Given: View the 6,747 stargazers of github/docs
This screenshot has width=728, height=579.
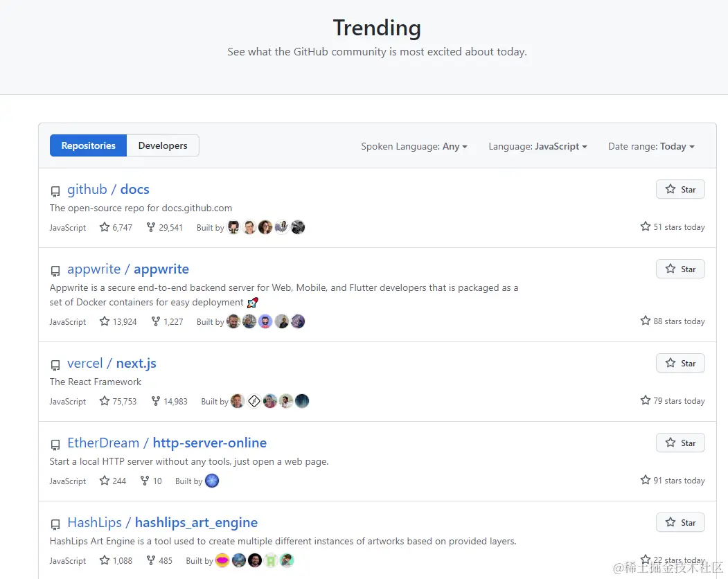Looking at the screenshot, I should pyautogui.click(x=116, y=228).
